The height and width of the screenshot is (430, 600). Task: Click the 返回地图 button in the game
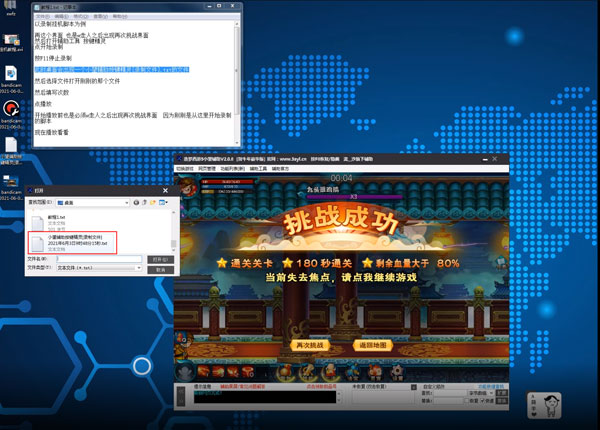coord(373,345)
